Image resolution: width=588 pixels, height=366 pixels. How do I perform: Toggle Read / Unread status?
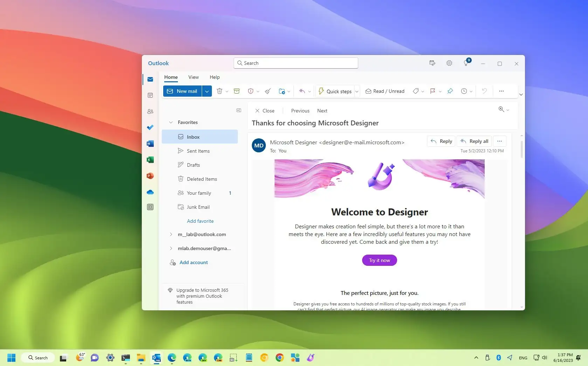(x=385, y=91)
